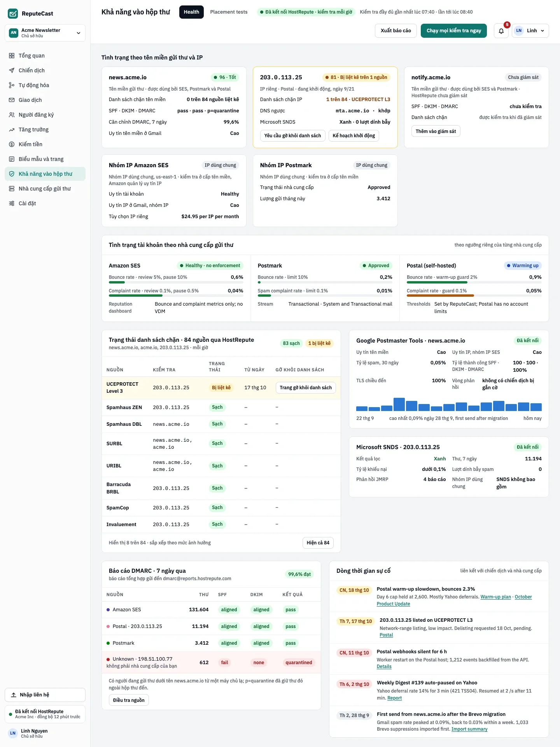The image size is (560, 747).
Task: Click the Giao dịch envelope icon
Action: (x=12, y=100)
